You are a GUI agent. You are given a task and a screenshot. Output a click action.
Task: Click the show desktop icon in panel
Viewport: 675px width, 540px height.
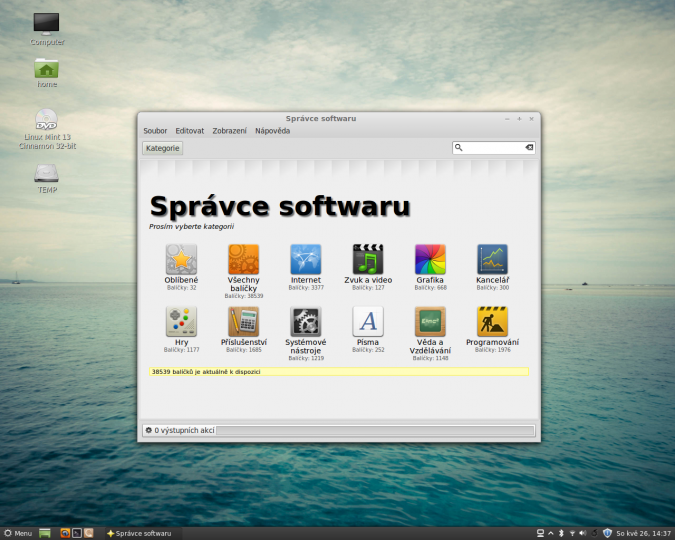[45, 534]
